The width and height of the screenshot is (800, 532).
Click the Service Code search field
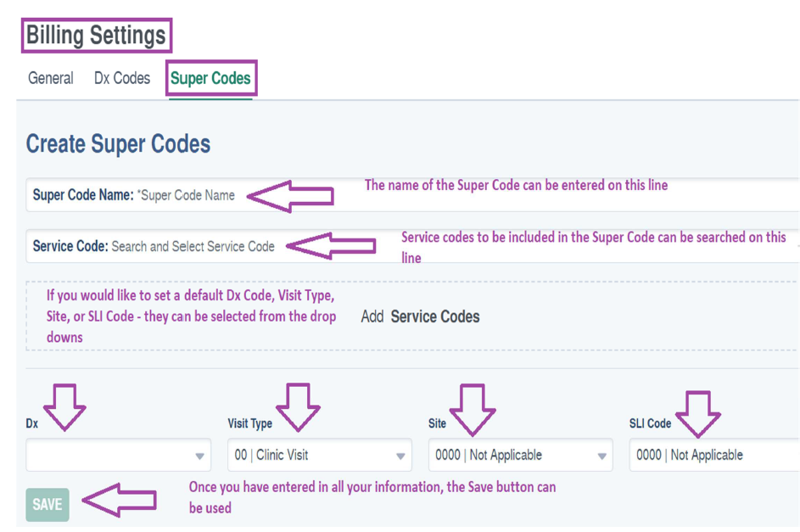point(412,246)
